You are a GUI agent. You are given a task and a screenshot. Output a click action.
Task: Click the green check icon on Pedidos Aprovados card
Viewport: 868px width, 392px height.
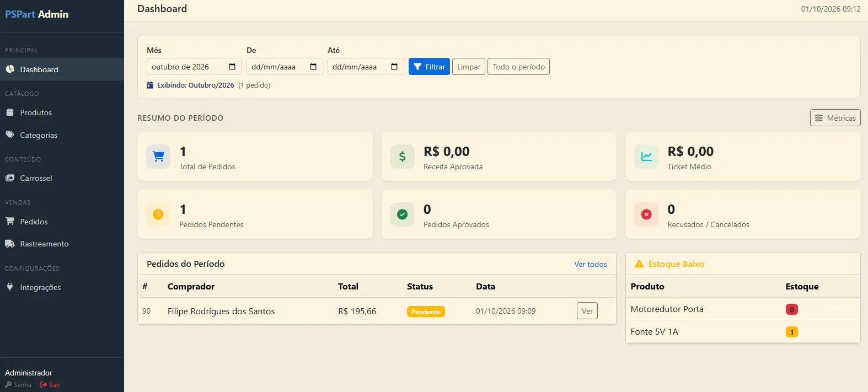(403, 214)
